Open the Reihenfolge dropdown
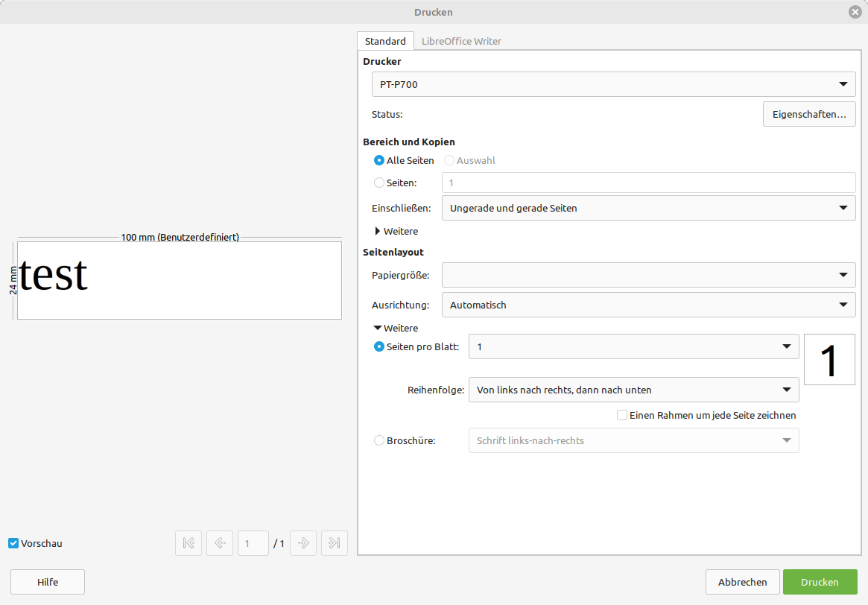This screenshot has width=868, height=605. pyautogui.click(x=634, y=390)
